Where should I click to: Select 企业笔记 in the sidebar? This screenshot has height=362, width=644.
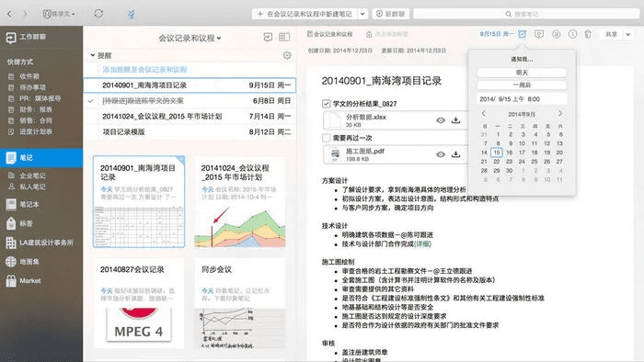pyautogui.click(x=27, y=175)
